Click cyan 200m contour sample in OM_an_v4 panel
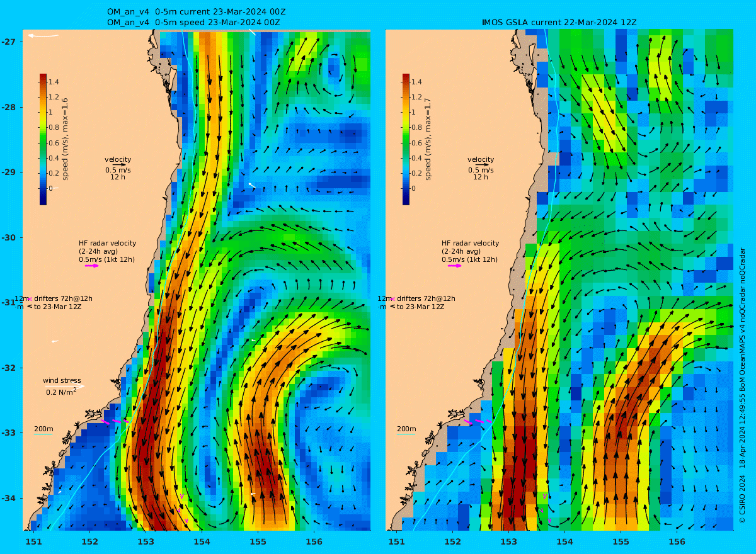This screenshot has height=554, width=756. coord(43,434)
